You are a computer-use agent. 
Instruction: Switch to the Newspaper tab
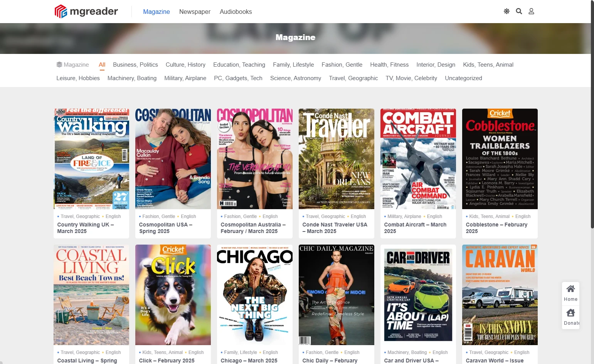[x=195, y=12]
